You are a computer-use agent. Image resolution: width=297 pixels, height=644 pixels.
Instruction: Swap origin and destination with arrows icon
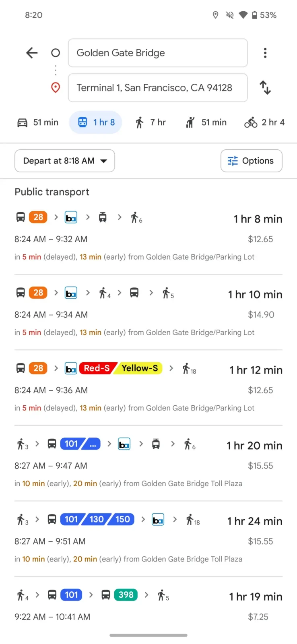pyautogui.click(x=265, y=87)
